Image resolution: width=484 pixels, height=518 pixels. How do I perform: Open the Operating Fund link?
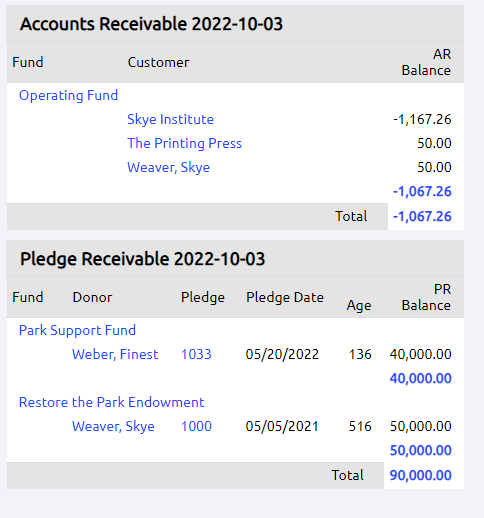pos(68,96)
